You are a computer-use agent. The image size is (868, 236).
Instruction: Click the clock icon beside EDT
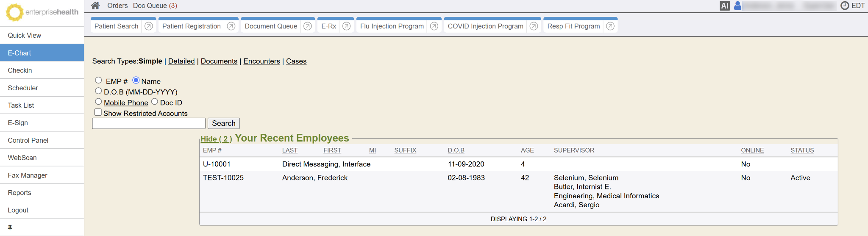pyautogui.click(x=844, y=6)
